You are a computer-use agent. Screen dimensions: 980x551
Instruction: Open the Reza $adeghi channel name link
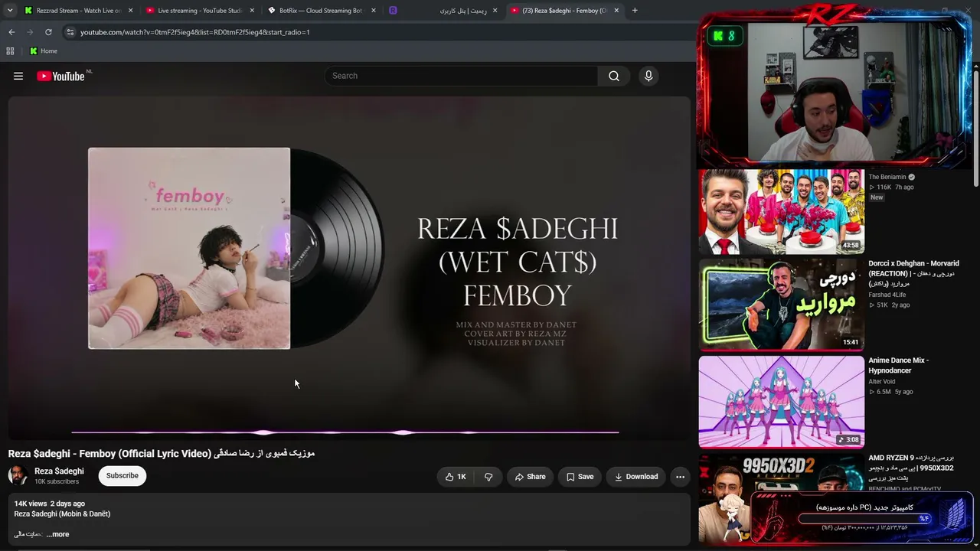click(59, 471)
